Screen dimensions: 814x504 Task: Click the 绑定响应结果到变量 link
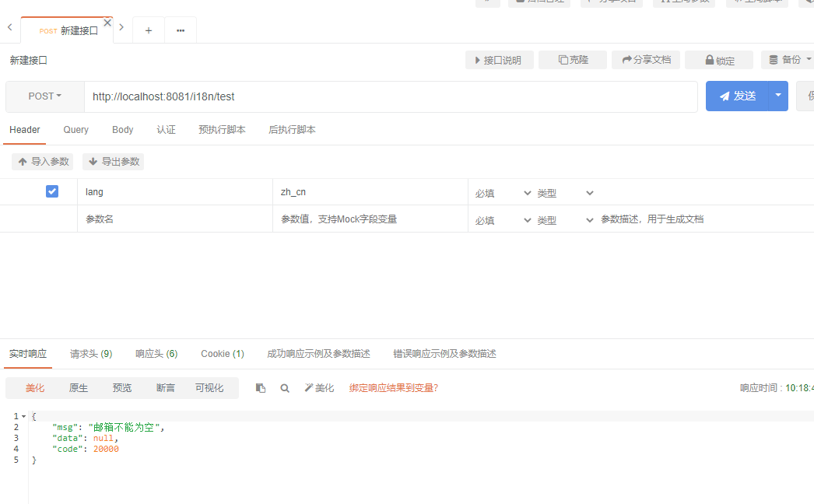(393, 387)
